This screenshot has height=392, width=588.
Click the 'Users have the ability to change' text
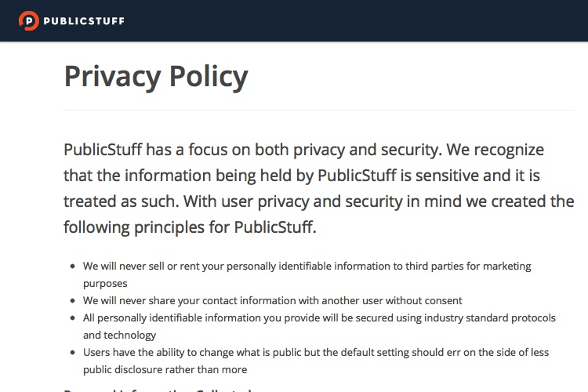coord(316,353)
